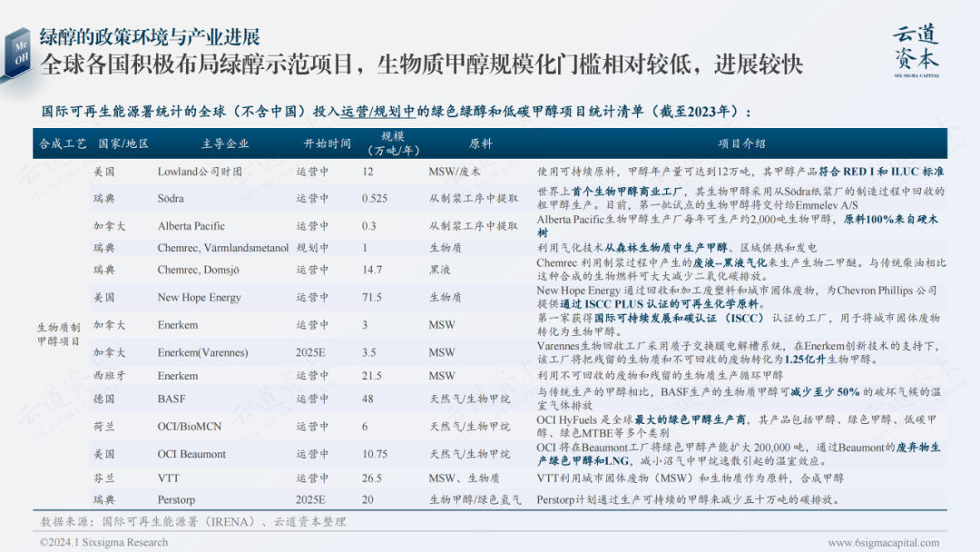Click the Chemrec, Värmlandsmetanol cell
This screenshot has height=552, width=980.
pos(223,248)
